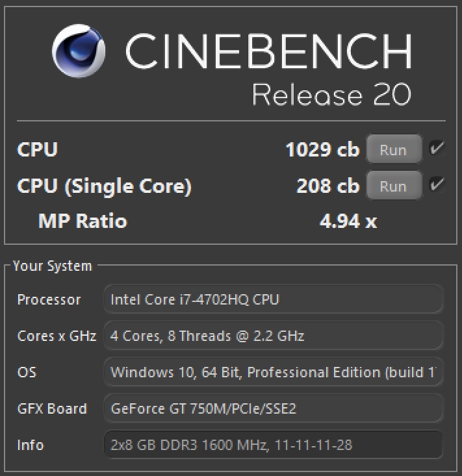Click the CPU (Single Core) label

tap(104, 186)
